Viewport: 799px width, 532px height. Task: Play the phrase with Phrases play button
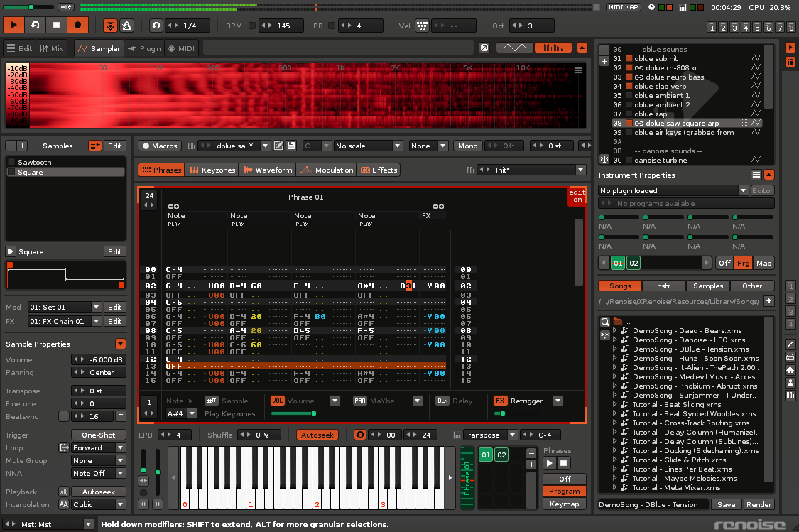tap(549, 463)
